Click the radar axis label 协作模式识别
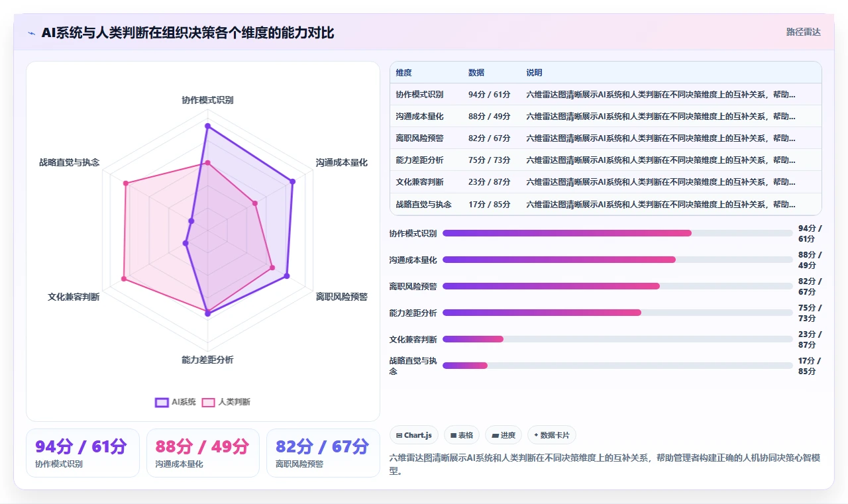The height and width of the screenshot is (504, 848). point(207,100)
